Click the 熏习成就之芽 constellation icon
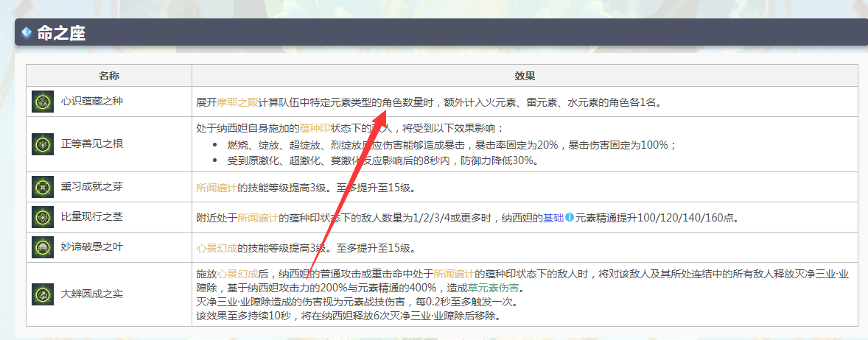The width and height of the screenshot is (868, 340). click(43, 187)
